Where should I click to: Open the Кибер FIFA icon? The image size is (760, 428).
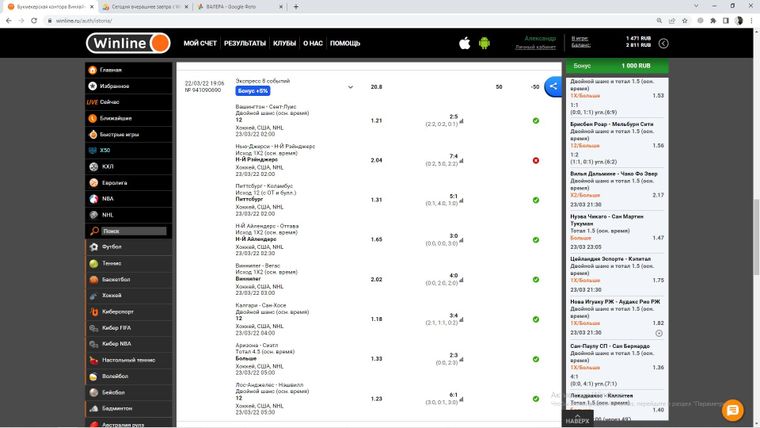(x=94, y=328)
